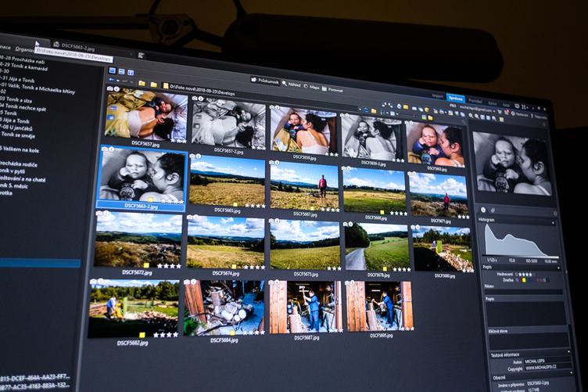Select the horizontal split layout icon
The height and width of the screenshot is (392, 588).
click(121, 71)
